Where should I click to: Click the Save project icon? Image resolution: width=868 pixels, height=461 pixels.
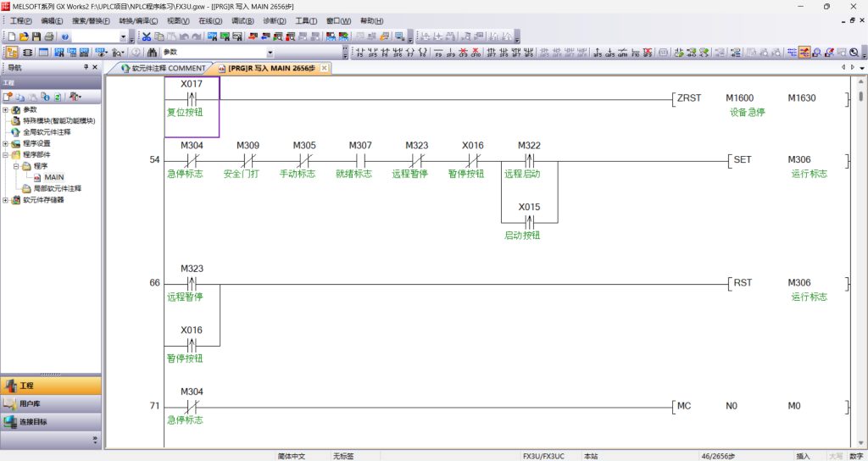[36, 36]
